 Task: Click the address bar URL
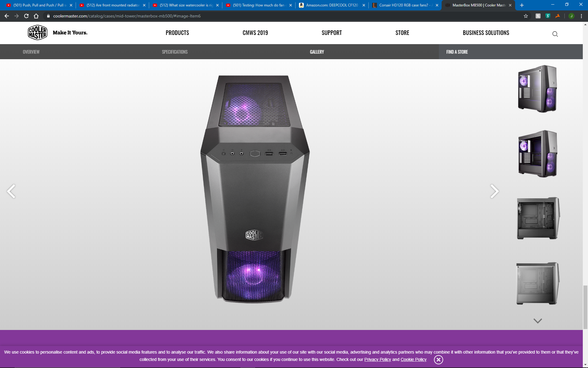(127, 16)
